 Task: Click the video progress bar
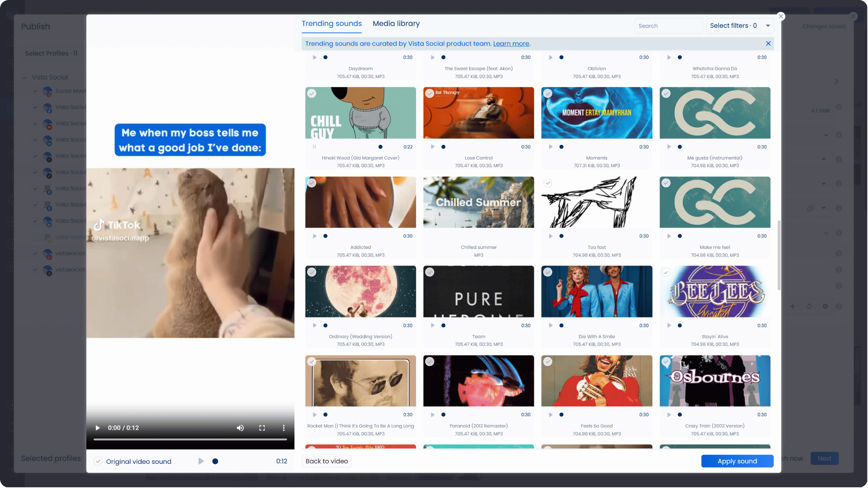pyautogui.click(x=190, y=439)
